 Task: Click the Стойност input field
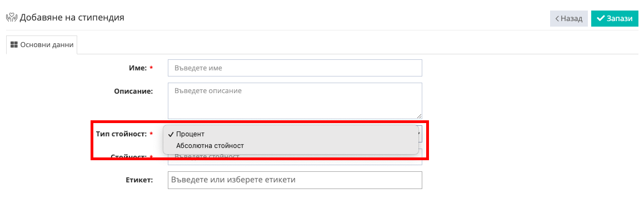(x=295, y=160)
